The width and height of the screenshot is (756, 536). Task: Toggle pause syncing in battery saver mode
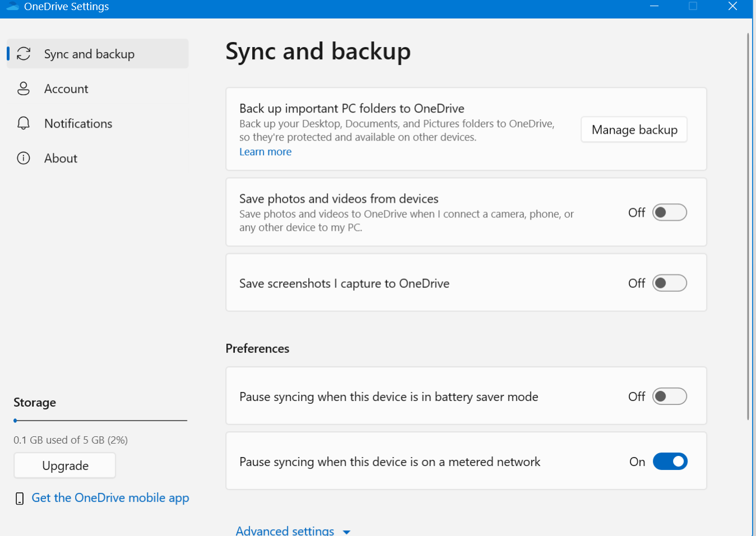(670, 397)
